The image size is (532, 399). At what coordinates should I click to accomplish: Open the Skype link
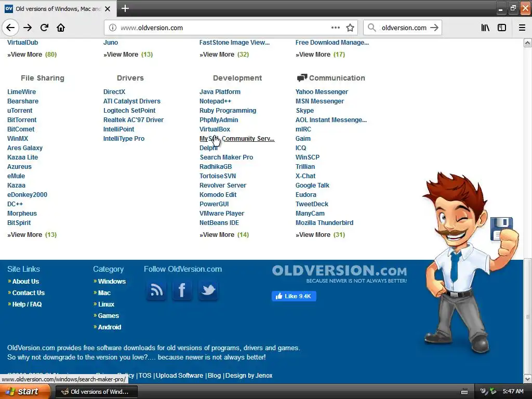(304, 111)
